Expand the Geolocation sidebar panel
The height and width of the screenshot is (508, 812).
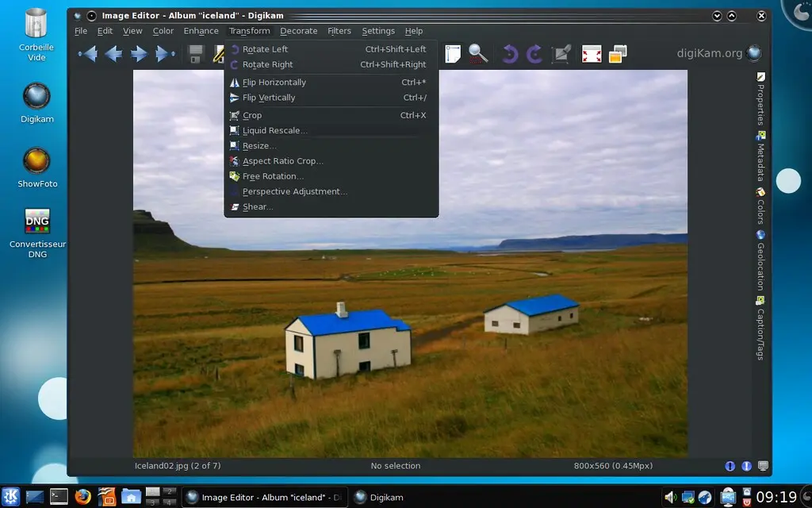tap(761, 261)
